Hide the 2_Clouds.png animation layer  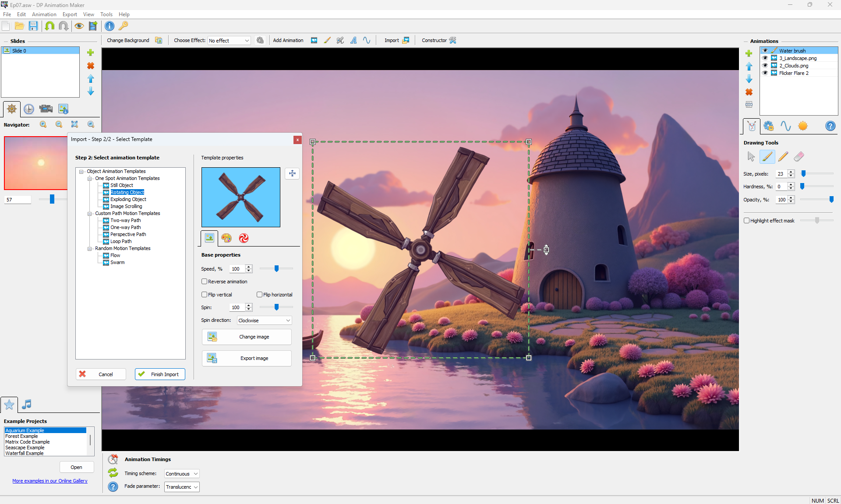[765, 66]
